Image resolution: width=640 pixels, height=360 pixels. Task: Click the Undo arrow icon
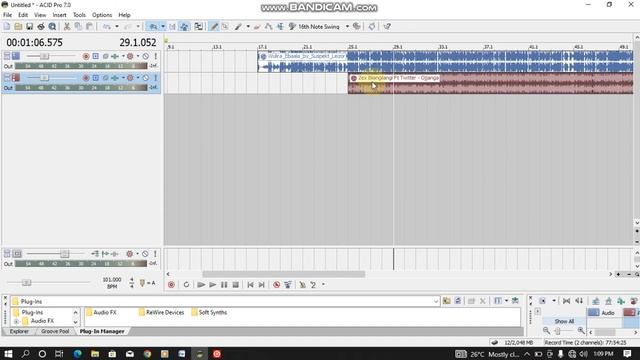pyautogui.click(x=107, y=27)
